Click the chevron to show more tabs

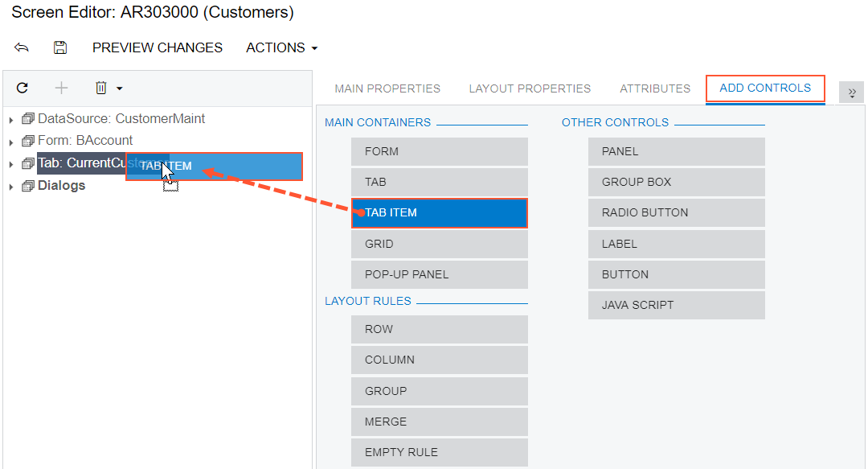(x=851, y=93)
